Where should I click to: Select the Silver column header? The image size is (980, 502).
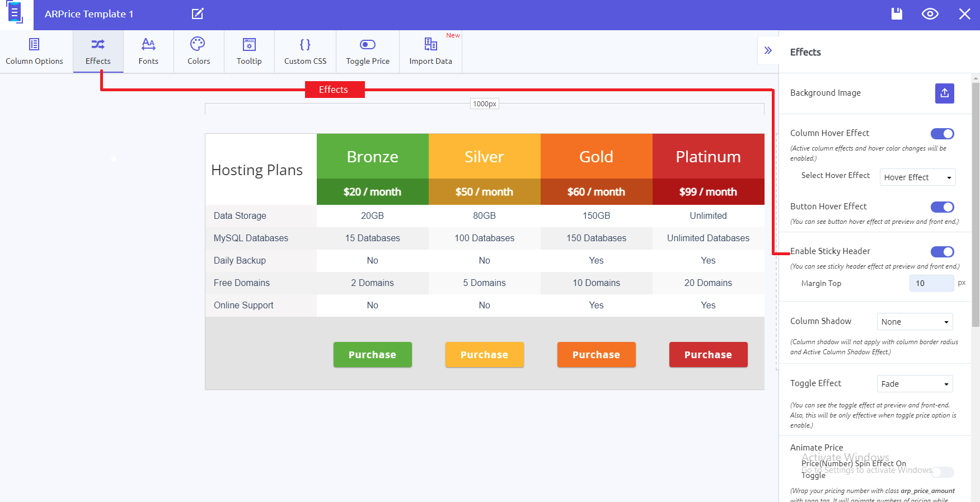pyautogui.click(x=485, y=157)
